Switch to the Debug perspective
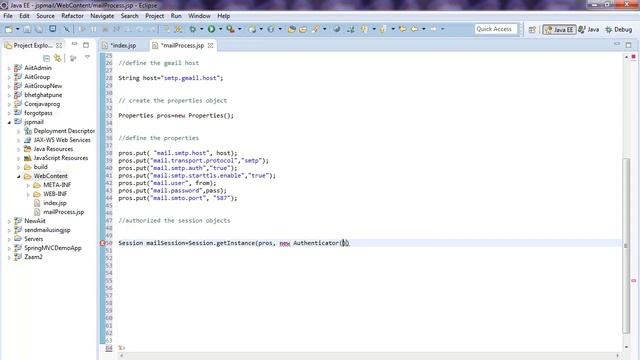Screen dimensions: 640x360 [x=619, y=29]
